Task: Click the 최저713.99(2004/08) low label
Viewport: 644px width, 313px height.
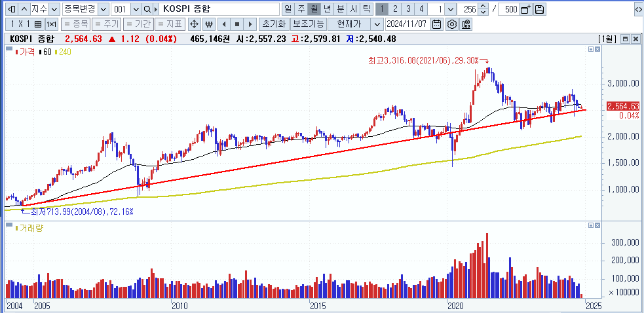Action: [83, 212]
